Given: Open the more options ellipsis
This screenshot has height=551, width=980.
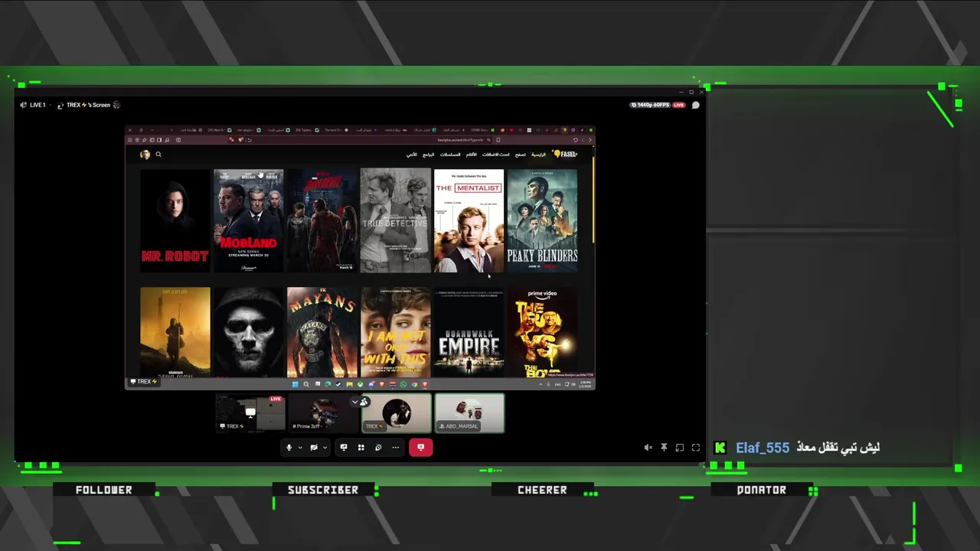Looking at the screenshot, I should pyautogui.click(x=396, y=448).
